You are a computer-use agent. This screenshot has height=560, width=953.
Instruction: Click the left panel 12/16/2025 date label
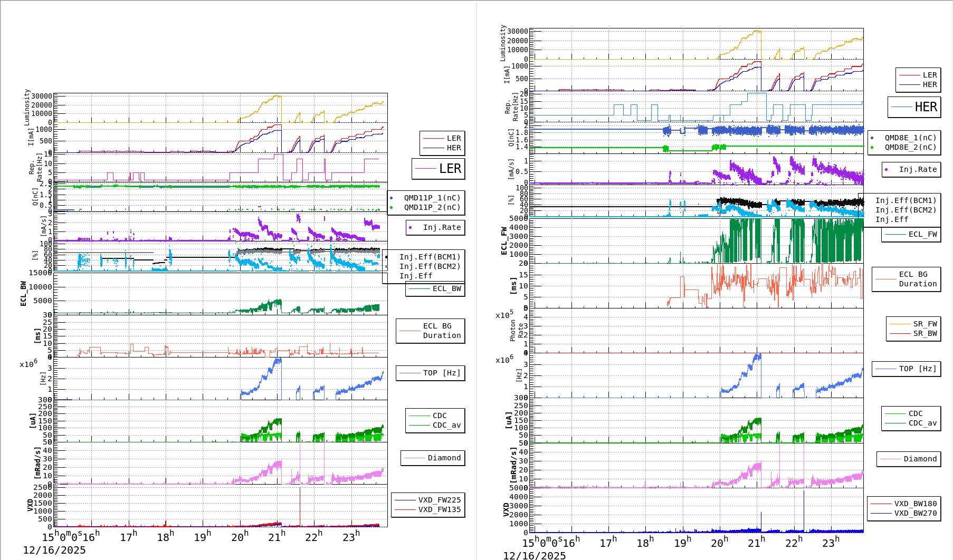(x=54, y=551)
